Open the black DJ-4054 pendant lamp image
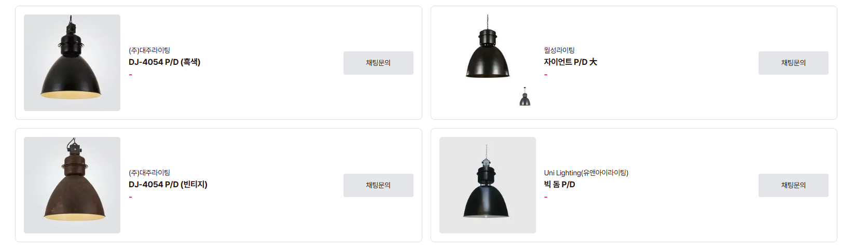Screen dimensions: 868x250 (x=72, y=63)
